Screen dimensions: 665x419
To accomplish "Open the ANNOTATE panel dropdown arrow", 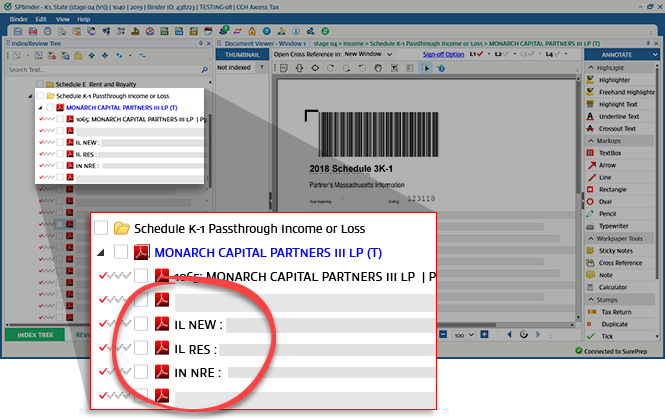I will pyautogui.click(x=655, y=55).
